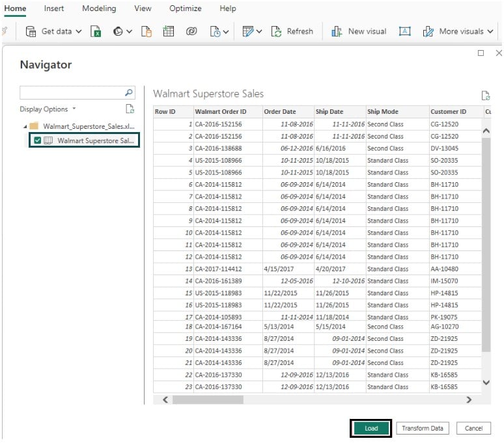
Task: Click the Ship Date column header
Action: [x=340, y=112]
